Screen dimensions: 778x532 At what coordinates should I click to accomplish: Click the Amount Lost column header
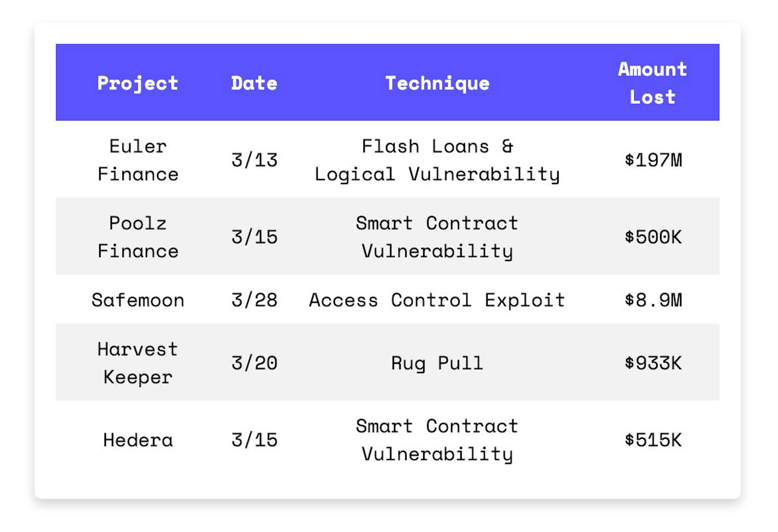(652, 83)
